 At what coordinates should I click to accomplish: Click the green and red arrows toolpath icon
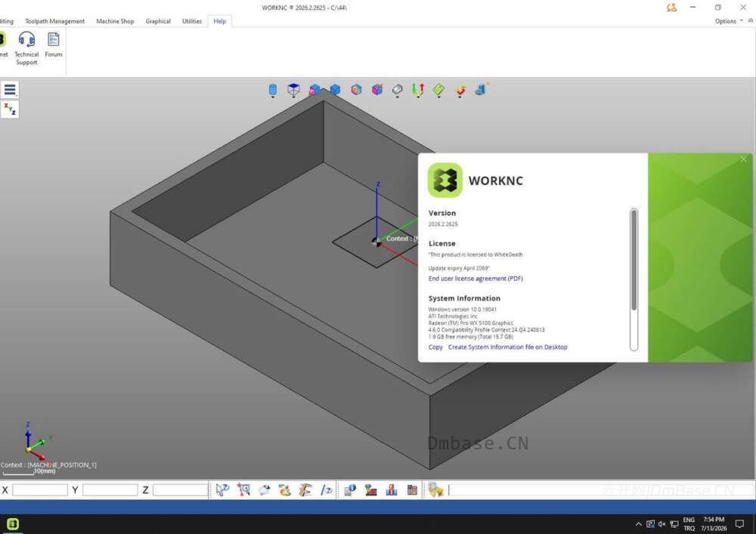[418, 90]
